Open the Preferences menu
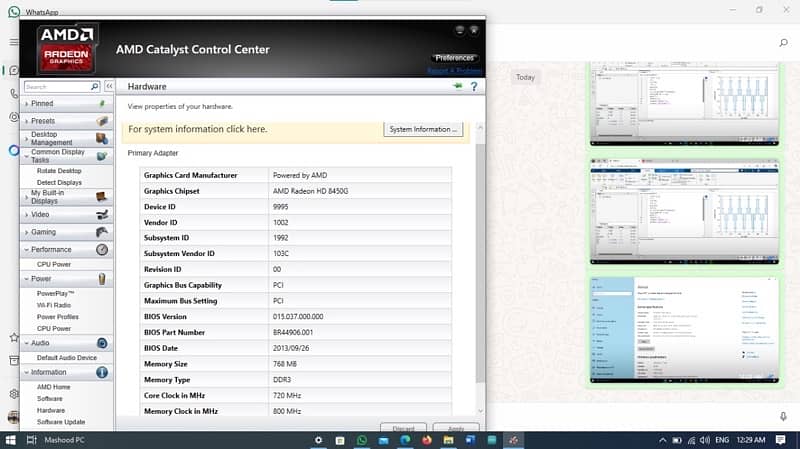The height and width of the screenshot is (449, 800). click(455, 58)
